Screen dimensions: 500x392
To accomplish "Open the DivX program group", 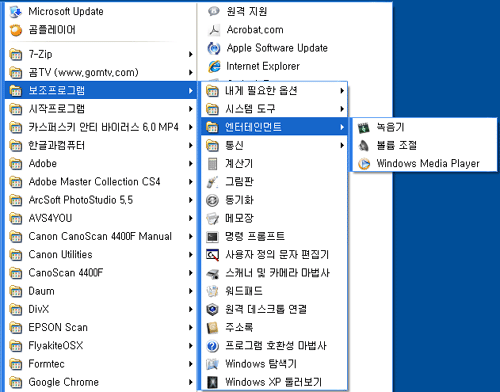I will pos(101,309).
